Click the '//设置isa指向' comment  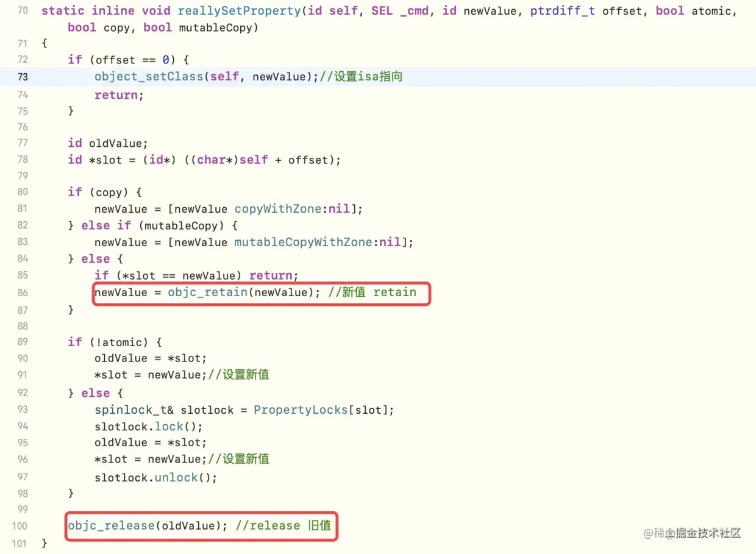(x=361, y=77)
